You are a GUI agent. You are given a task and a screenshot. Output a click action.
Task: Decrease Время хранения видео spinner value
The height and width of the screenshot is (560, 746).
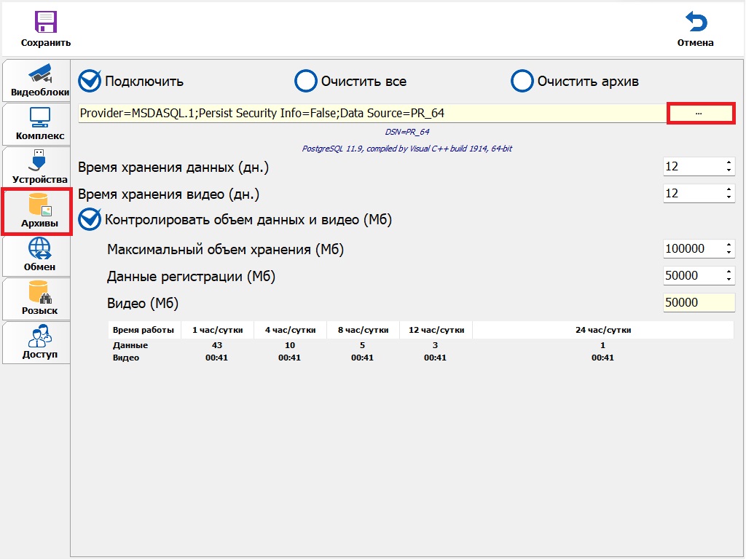coord(729,197)
